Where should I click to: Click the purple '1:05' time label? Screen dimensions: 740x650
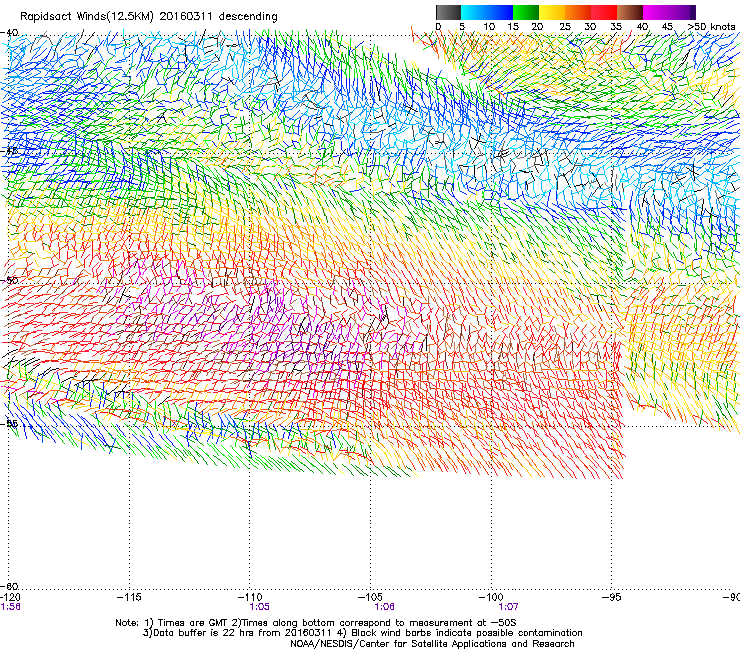pyautogui.click(x=259, y=607)
